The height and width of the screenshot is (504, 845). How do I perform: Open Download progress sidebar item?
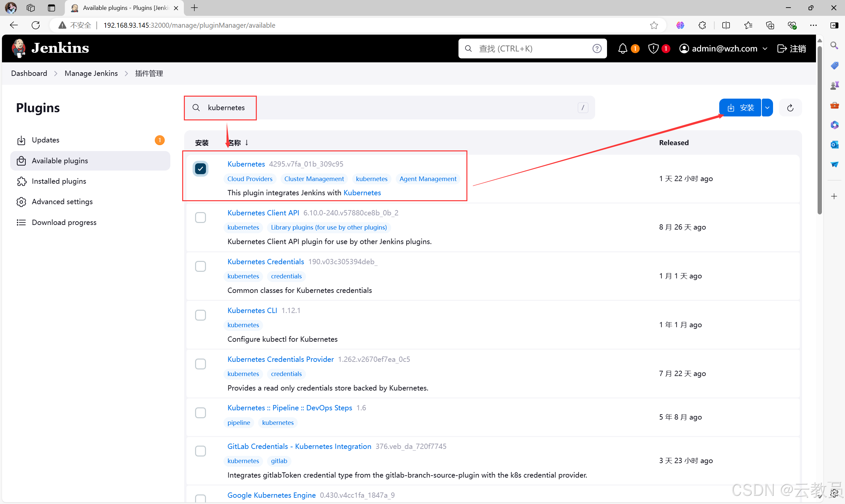90,222
